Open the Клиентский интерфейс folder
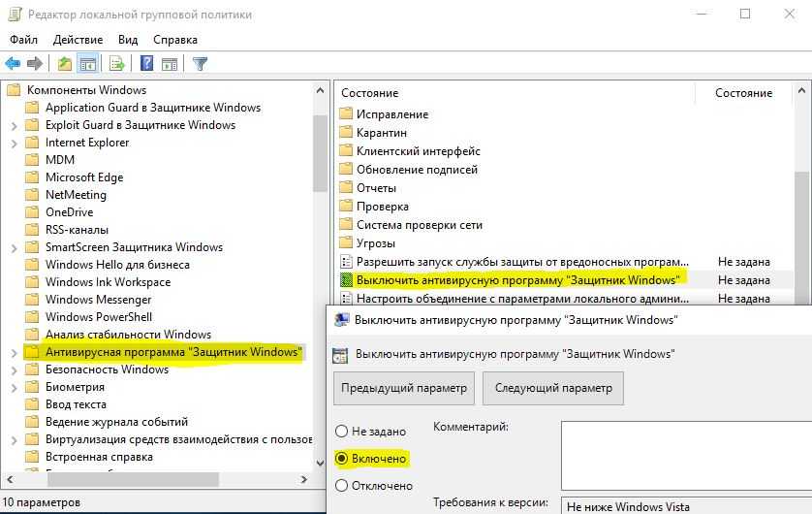 [x=419, y=150]
